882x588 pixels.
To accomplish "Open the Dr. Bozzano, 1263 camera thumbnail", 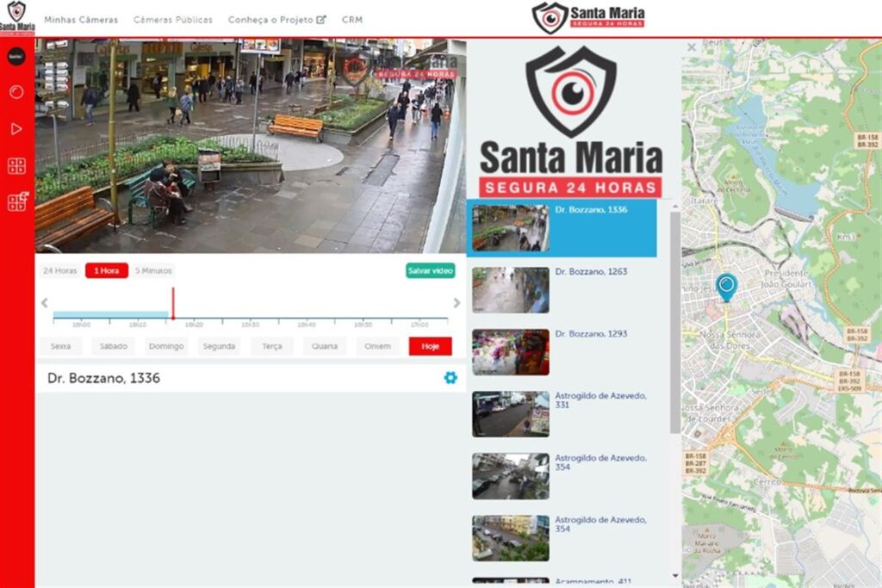I will click(510, 290).
